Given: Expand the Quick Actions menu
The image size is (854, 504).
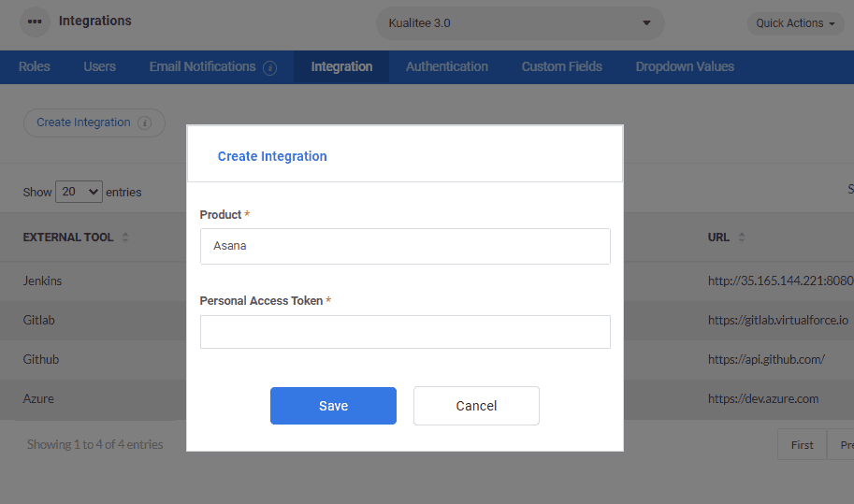Looking at the screenshot, I should [x=795, y=23].
